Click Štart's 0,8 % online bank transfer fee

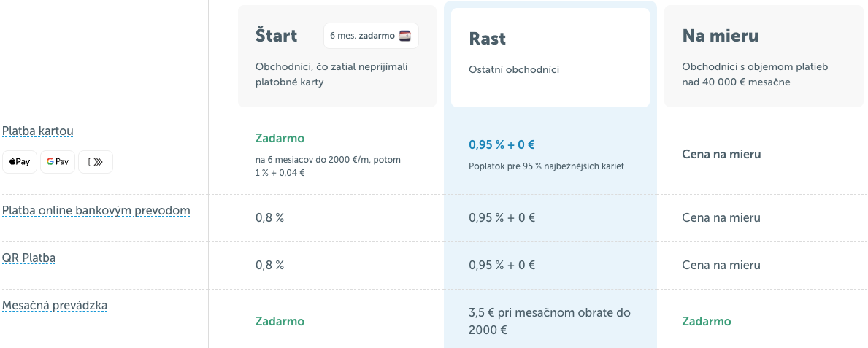(x=269, y=217)
